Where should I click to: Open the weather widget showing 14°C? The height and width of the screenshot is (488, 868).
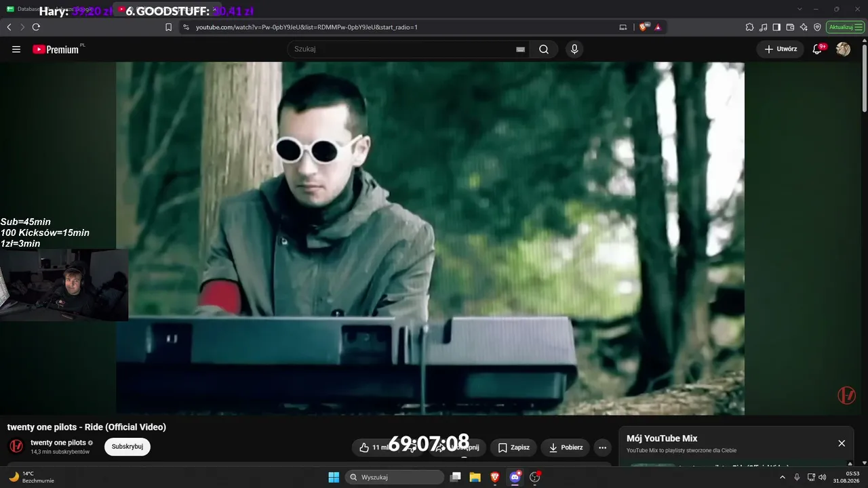coord(31,477)
